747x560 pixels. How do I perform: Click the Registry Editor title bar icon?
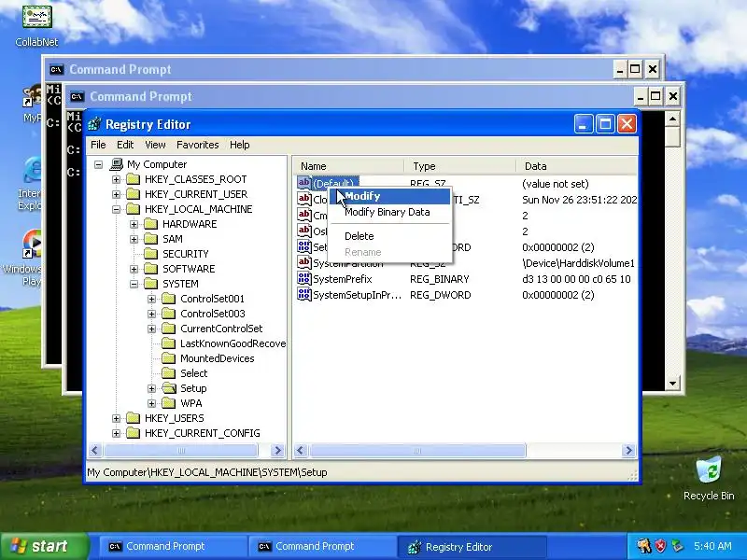[94, 124]
